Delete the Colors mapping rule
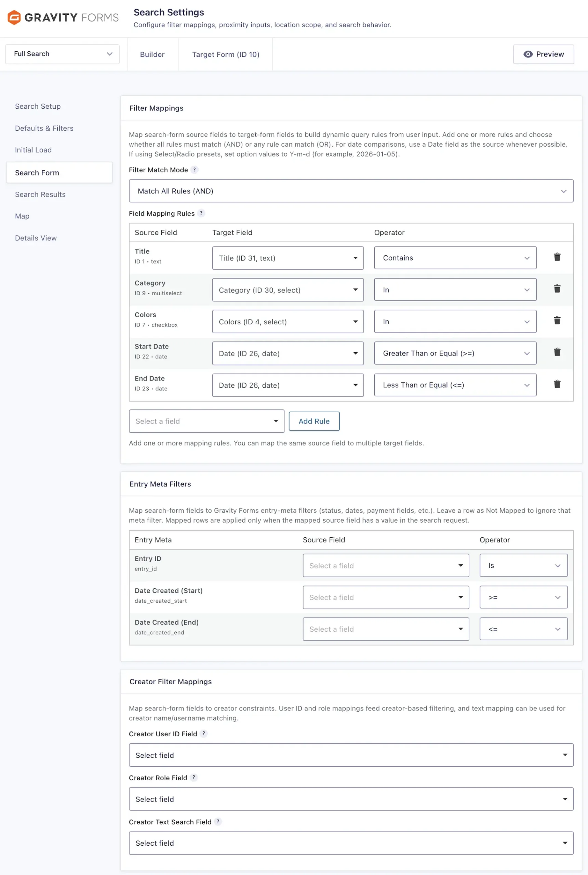Screen dimensions: 588x875 point(557,321)
